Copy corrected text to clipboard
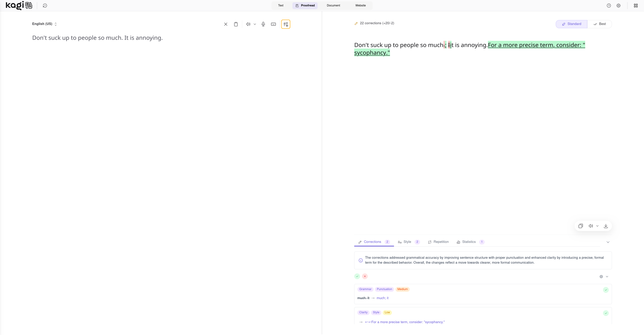 pyautogui.click(x=580, y=226)
